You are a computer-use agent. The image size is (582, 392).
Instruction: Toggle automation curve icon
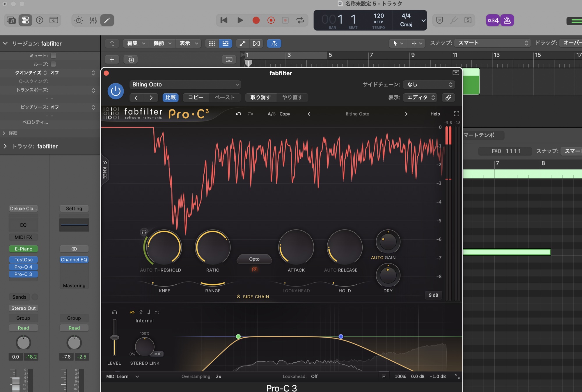[x=242, y=43]
